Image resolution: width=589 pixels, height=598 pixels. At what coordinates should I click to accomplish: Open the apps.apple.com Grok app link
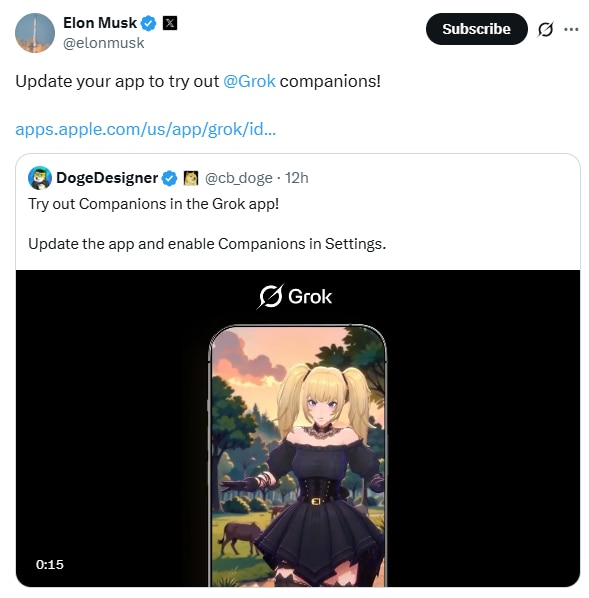point(145,129)
